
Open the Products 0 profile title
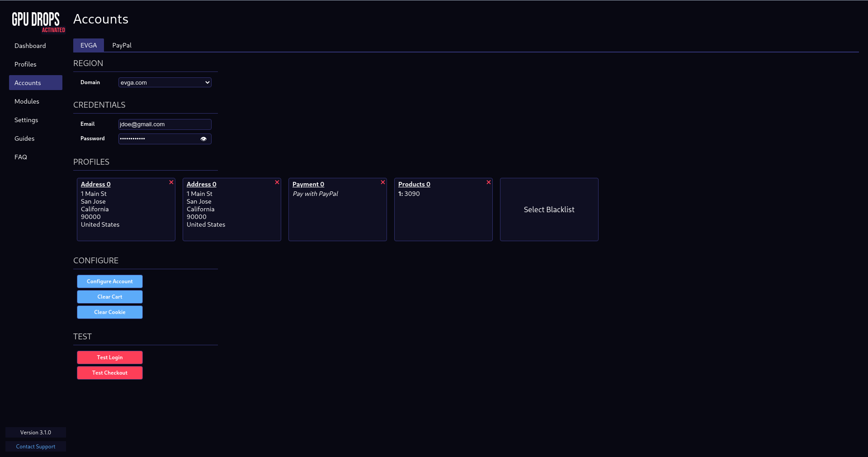pyautogui.click(x=414, y=184)
